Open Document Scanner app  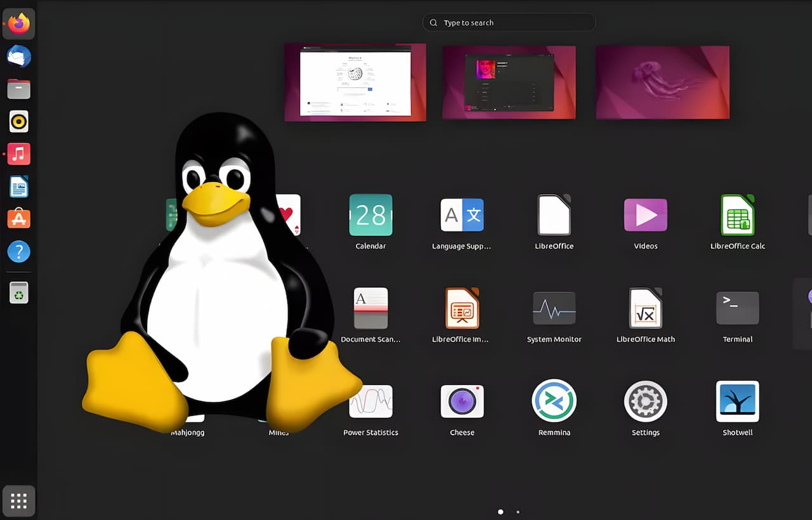(370, 309)
